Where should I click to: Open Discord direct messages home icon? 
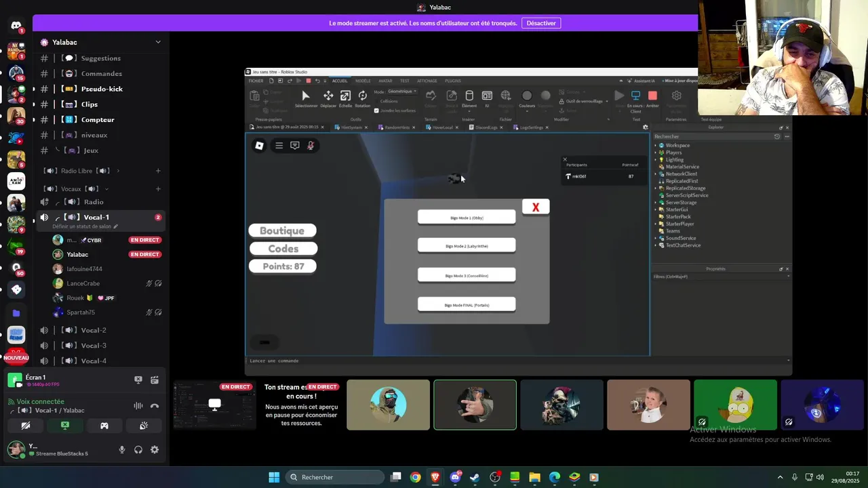click(16, 26)
